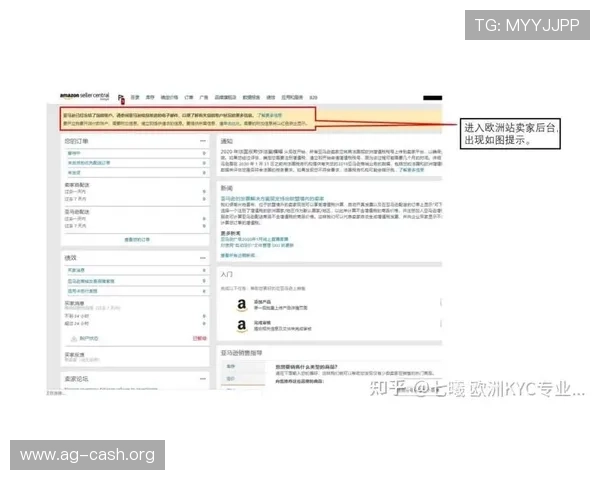Click 过去一天内 under 亚马逊配送
This screenshot has width=600, height=480.
[75, 219]
